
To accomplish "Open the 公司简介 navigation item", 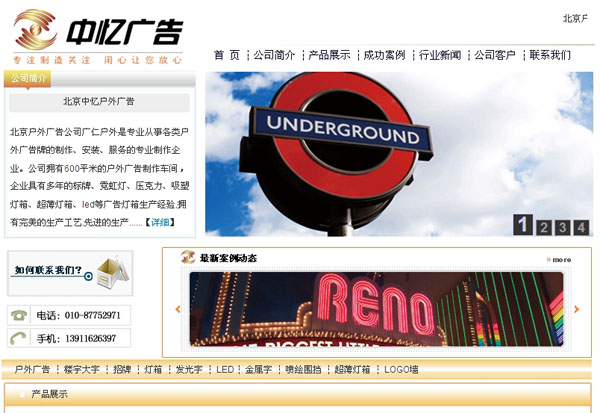I will [x=274, y=55].
